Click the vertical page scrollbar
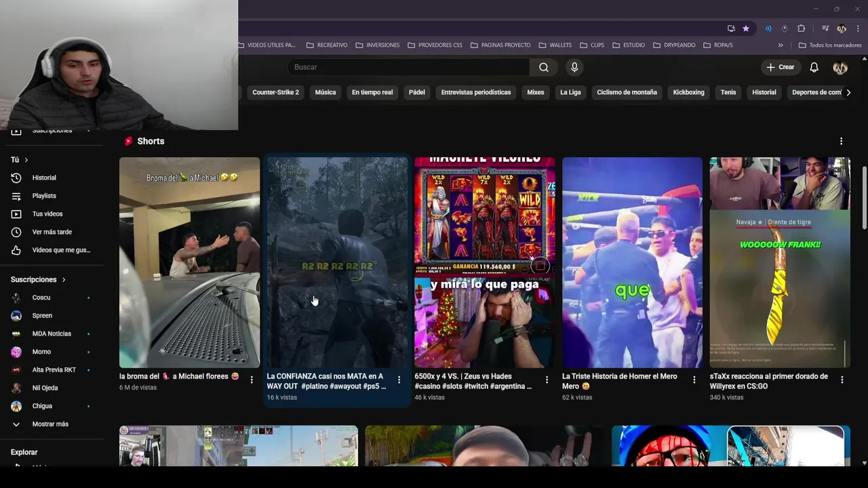 tap(864, 197)
